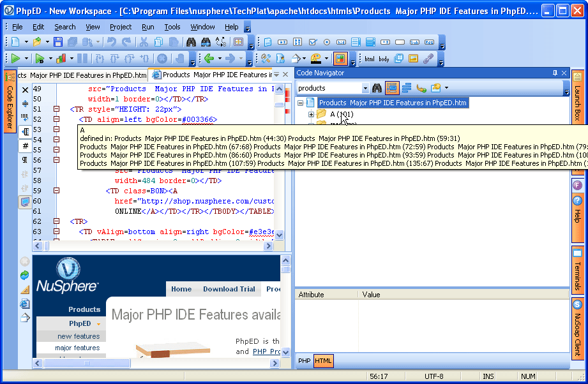This screenshot has height=384, width=588.
Task: Toggle the code folding margin button
Action: [25, 131]
